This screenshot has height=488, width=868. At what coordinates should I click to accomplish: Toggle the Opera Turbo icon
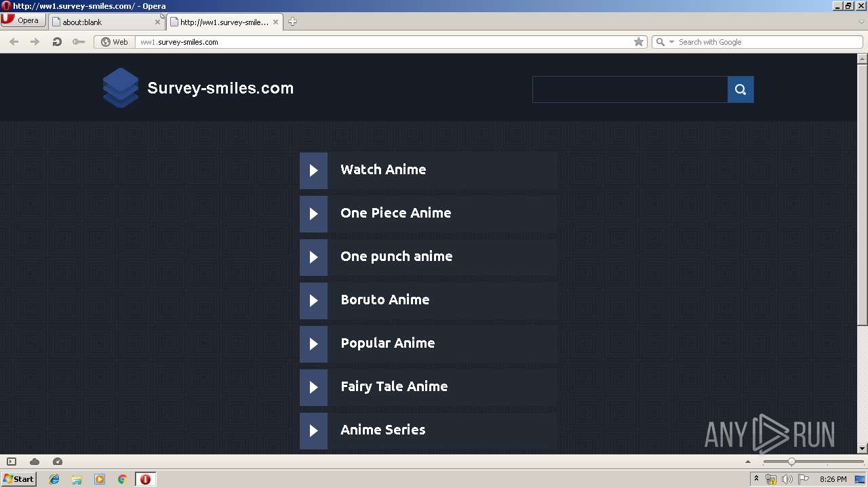(x=58, y=462)
